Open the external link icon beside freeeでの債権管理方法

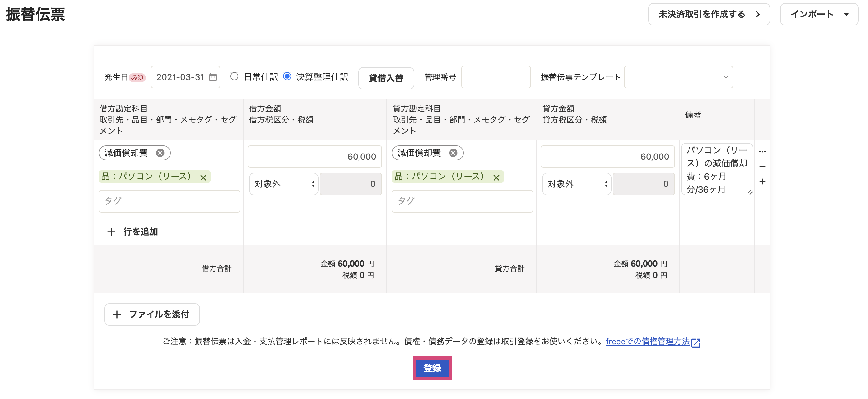point(696,343)
